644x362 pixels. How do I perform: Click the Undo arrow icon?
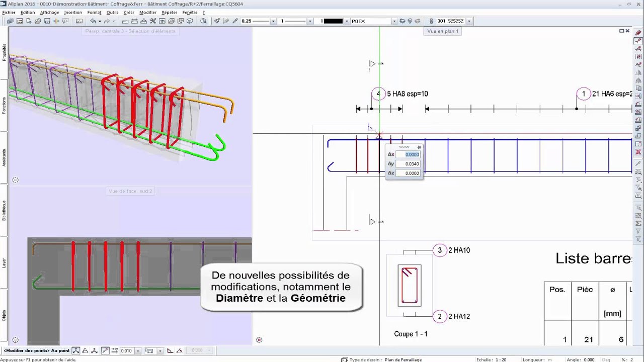pos(93,21)
